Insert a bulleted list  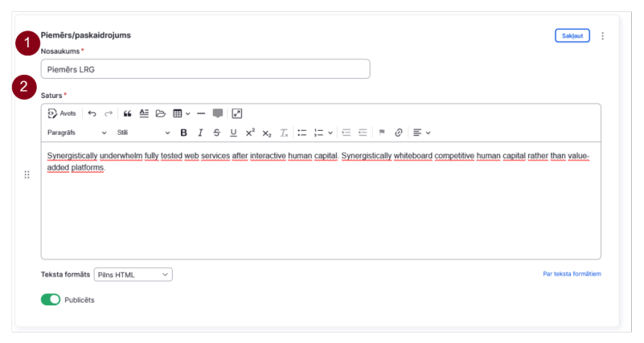click(x=301, y=133)
